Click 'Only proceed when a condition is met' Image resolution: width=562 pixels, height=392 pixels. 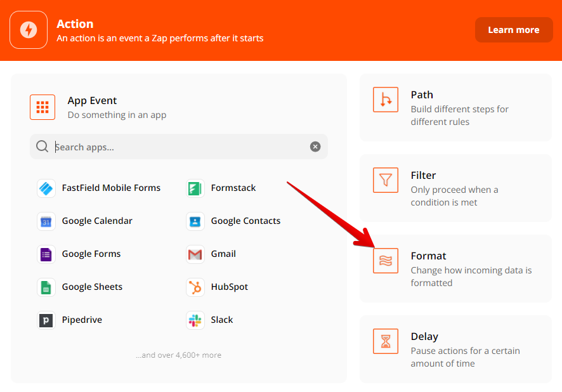point(454,196)
